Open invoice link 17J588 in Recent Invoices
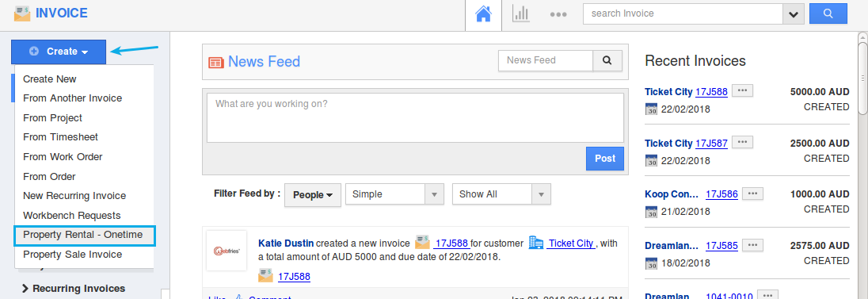The height and width of the screenshot is (299, 868). tap(711, 92)
